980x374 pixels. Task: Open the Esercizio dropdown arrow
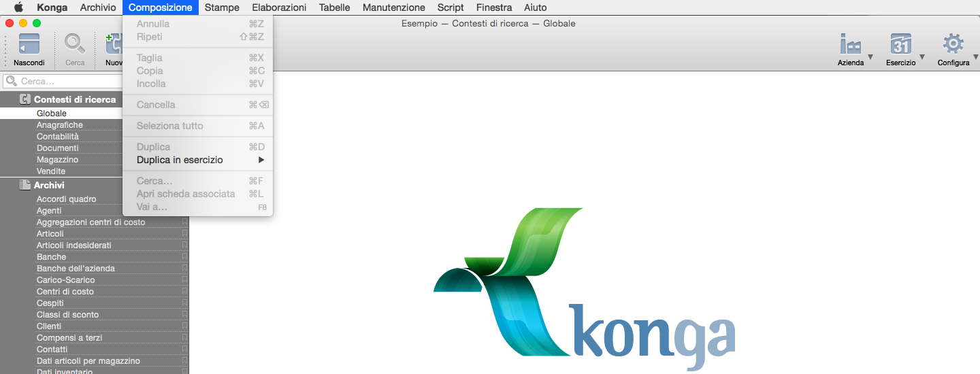coord(922,58)
